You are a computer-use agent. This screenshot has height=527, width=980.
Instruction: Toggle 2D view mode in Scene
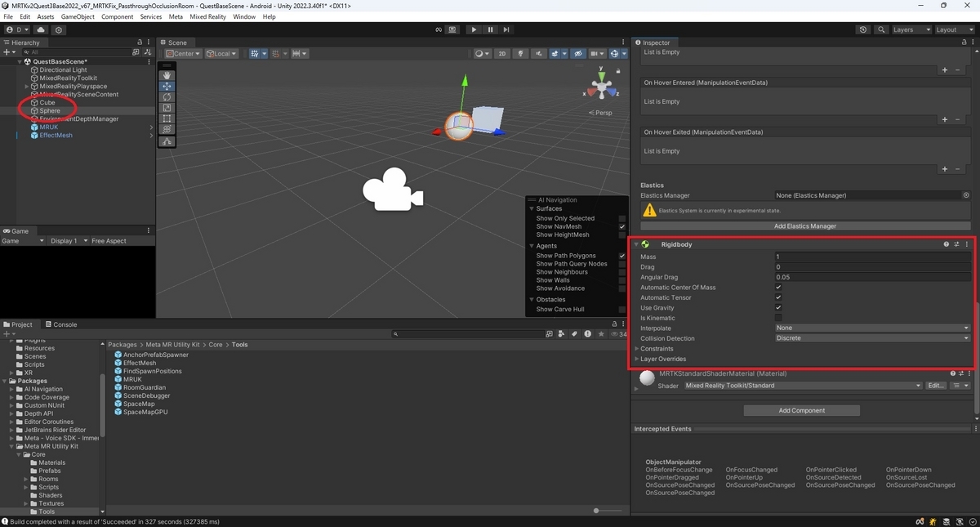coord(501,54)
